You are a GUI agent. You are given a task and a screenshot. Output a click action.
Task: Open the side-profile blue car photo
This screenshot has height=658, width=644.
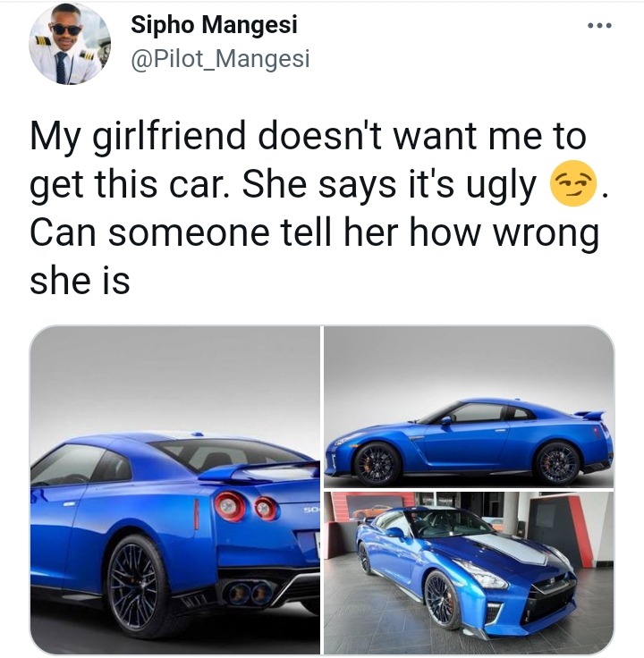click(x=469, y=407)
